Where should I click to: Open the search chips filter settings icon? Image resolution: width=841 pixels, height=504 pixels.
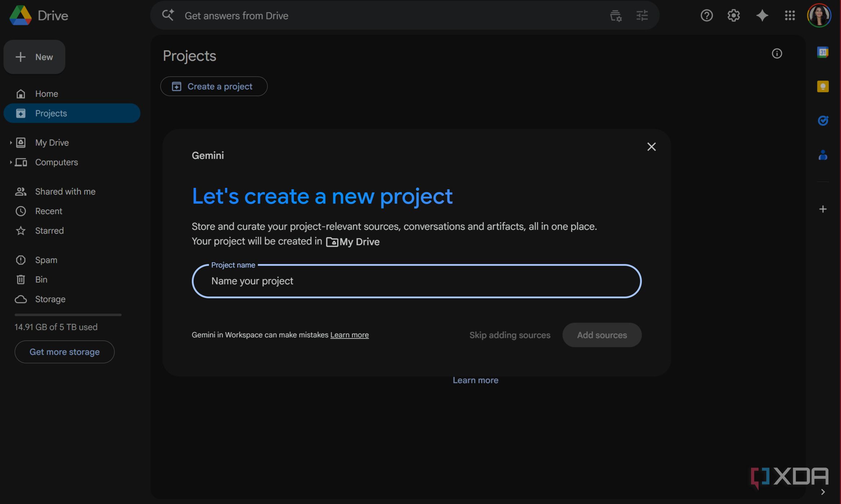[x=616, y=15]
